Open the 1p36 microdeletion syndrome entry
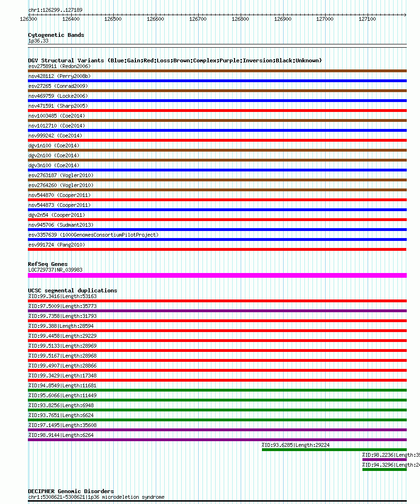Viewport: 420px width, 504px height. (96, 497)
